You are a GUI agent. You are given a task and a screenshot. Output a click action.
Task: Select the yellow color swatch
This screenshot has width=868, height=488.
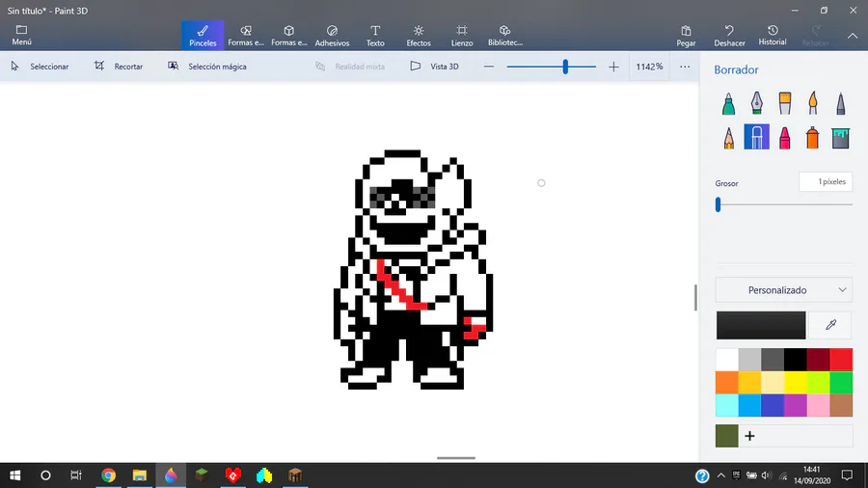796,382
